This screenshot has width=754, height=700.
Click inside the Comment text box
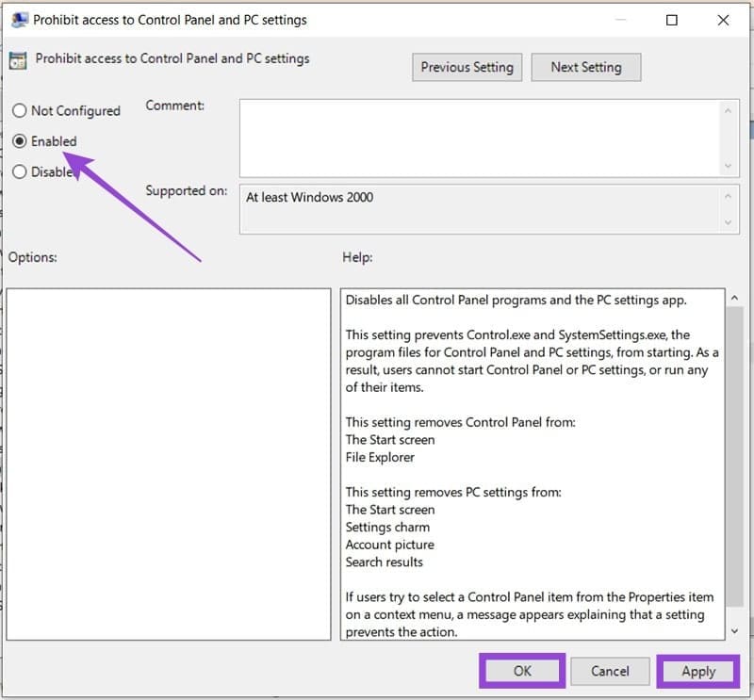click(x=481, y=137)
